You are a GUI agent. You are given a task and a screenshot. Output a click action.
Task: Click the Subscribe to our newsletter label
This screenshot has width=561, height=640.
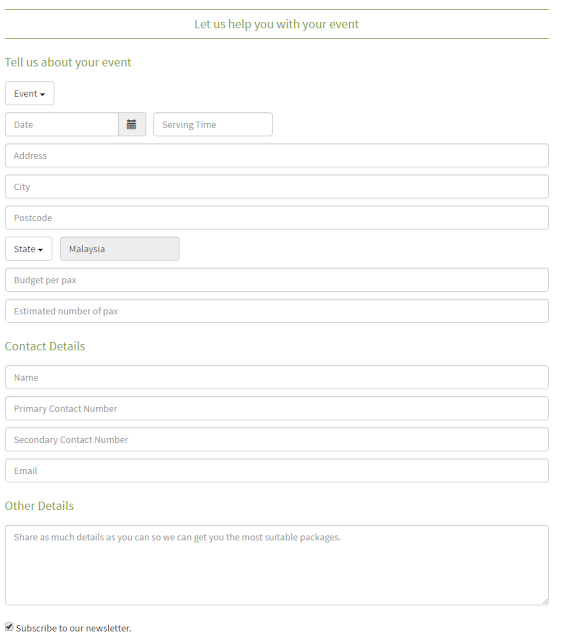[x=73, y=628]
